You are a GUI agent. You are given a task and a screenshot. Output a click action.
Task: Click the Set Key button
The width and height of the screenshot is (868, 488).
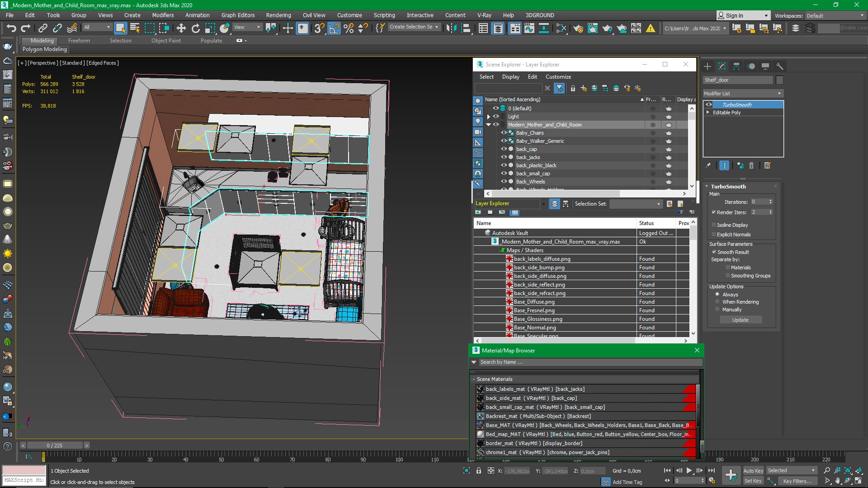pos(753,481)
